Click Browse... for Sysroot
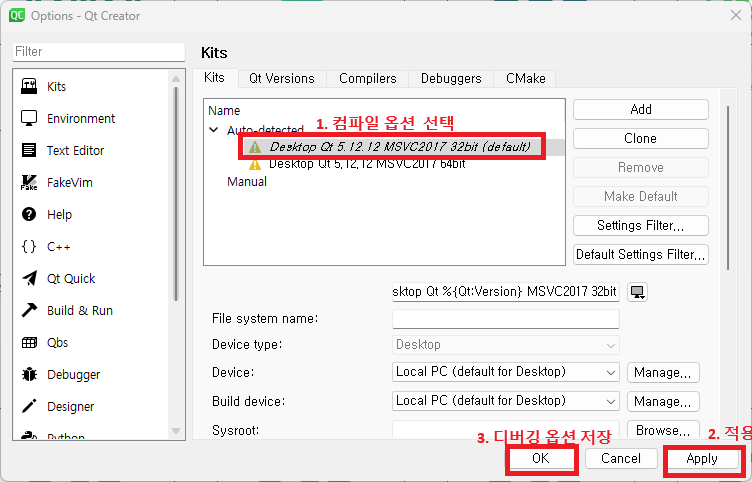752x482 pixels. tap(663, 430)
